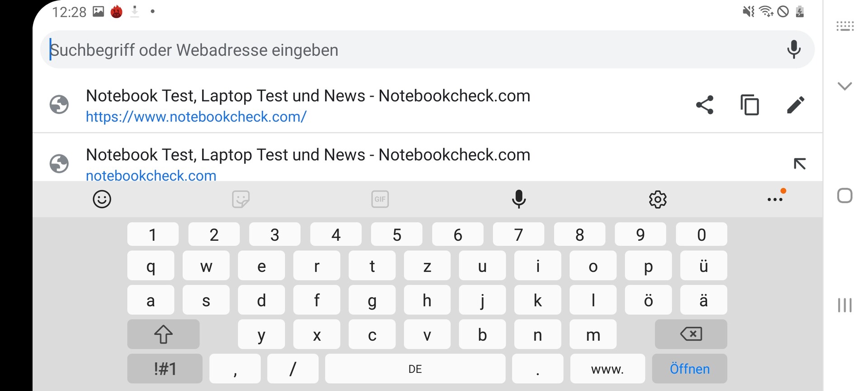Open keyboard settings gear

pos(658,199)
